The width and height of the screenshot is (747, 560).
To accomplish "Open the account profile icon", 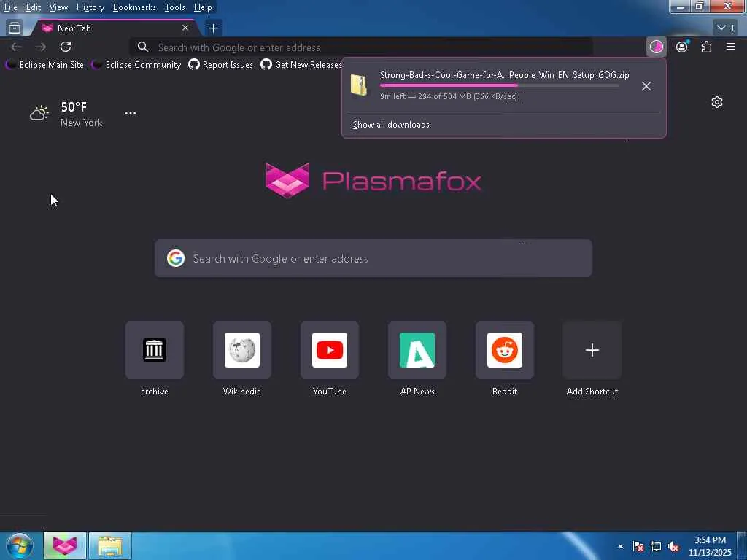I will click(682, 47).
